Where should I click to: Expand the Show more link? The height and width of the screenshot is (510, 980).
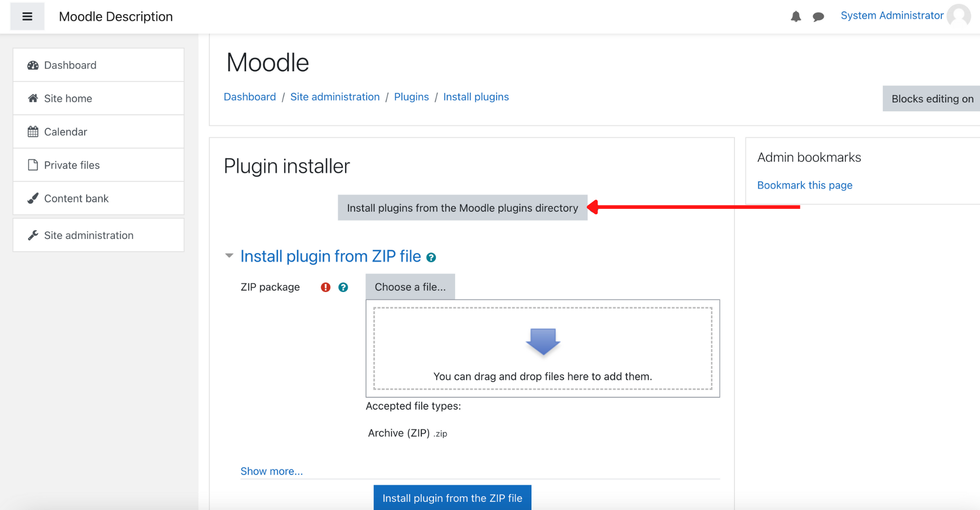271,471
